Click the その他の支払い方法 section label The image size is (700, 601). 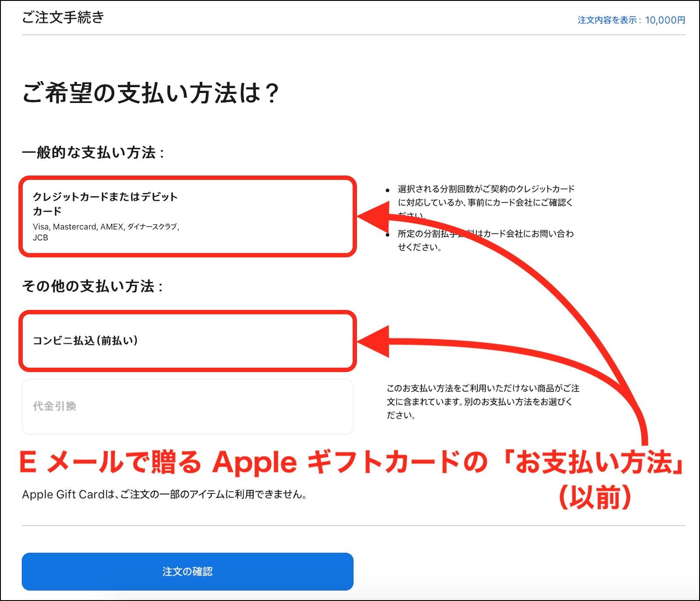click(x=93, y=286)
